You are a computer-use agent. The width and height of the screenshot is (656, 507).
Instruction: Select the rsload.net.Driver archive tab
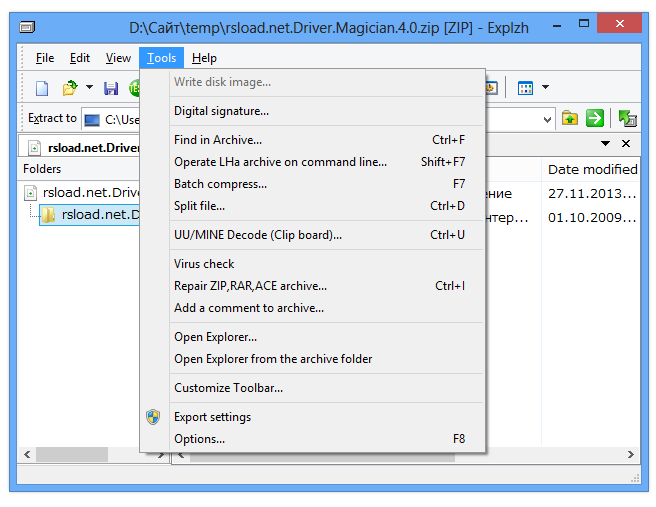[x=79, y=147]
